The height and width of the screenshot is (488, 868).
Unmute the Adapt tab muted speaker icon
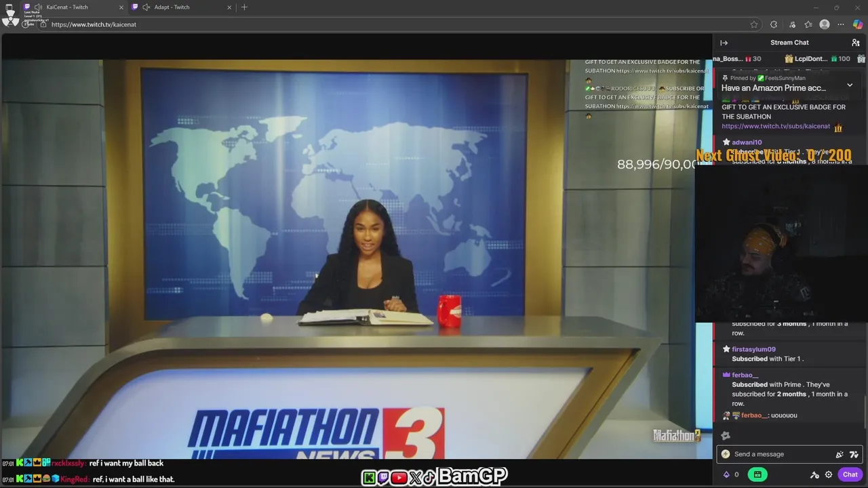[146, 7]
